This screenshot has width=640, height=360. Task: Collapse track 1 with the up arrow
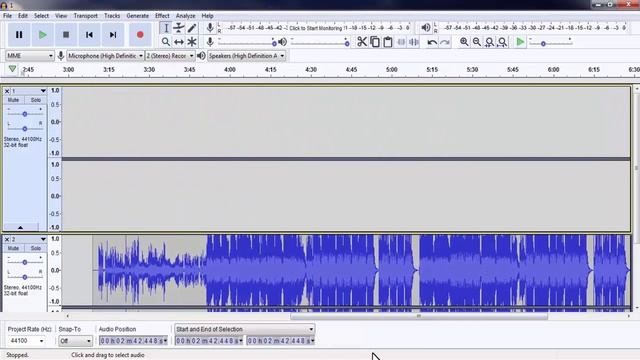pos(20,227)
